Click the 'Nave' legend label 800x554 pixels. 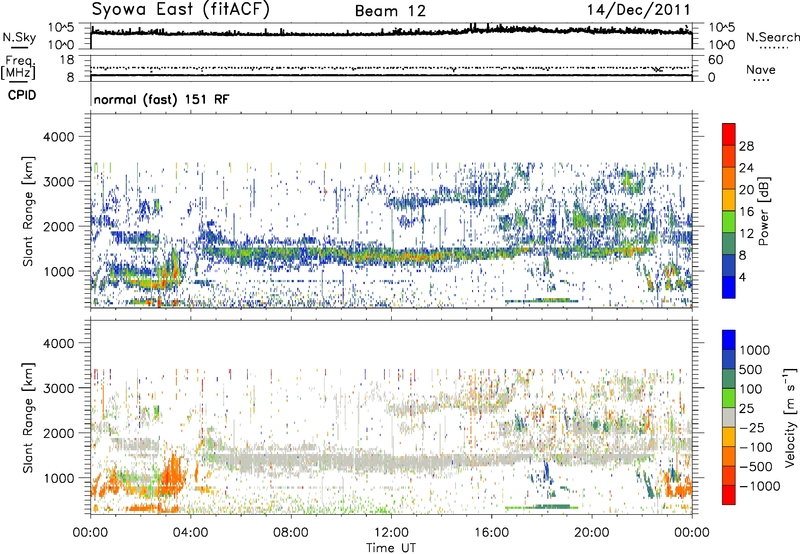coord(761,69)
